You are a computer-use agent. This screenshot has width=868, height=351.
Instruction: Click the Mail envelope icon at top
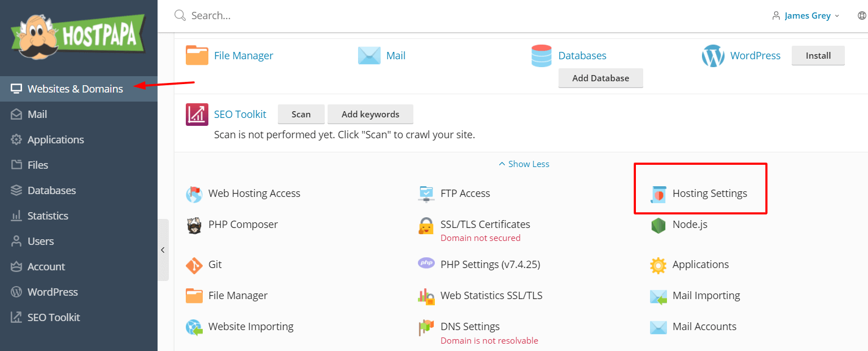tap(369, 56)
